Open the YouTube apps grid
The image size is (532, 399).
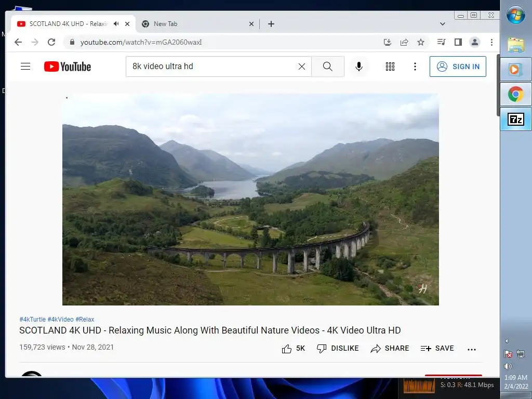point(390,66)
